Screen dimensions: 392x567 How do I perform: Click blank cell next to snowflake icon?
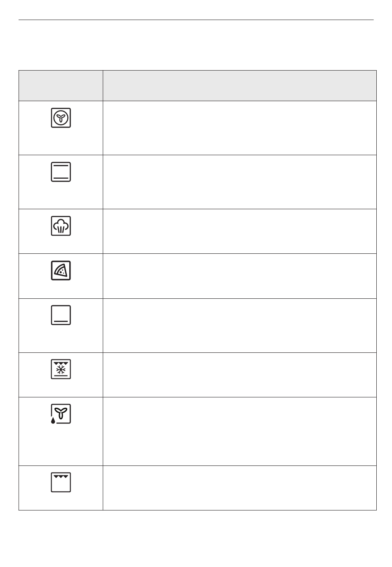240,375
